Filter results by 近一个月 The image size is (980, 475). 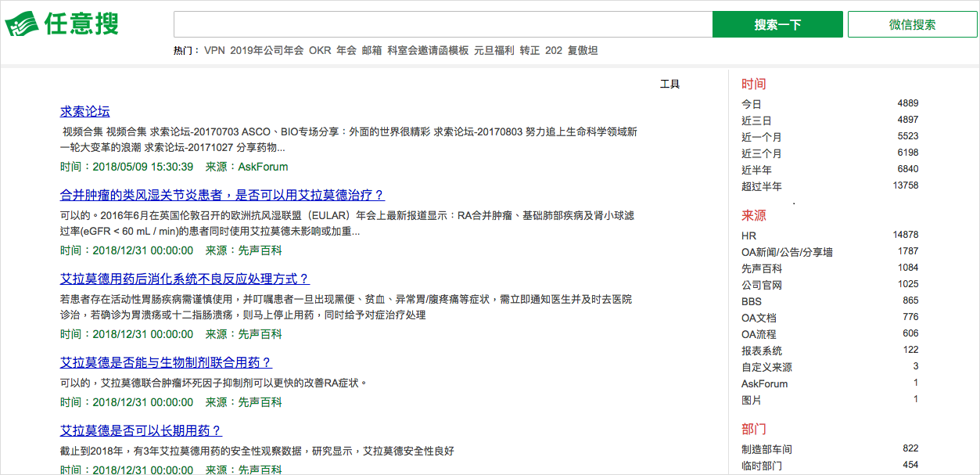pos(761,137)
